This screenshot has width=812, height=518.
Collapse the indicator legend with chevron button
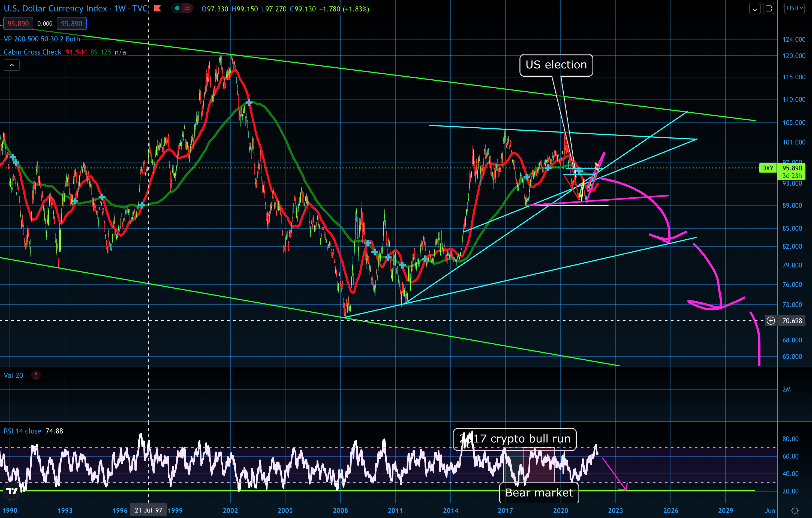click(11, 65)
